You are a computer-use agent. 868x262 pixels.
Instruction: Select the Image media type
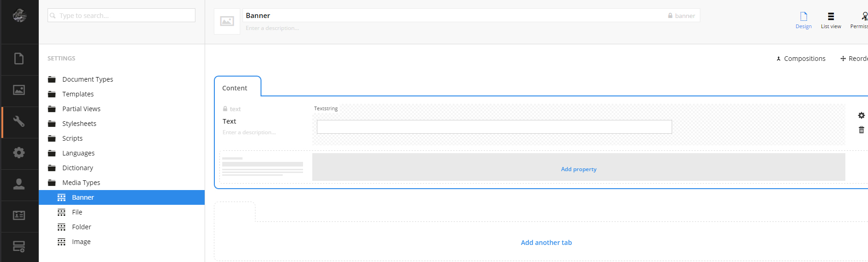[x=81, y=242]
